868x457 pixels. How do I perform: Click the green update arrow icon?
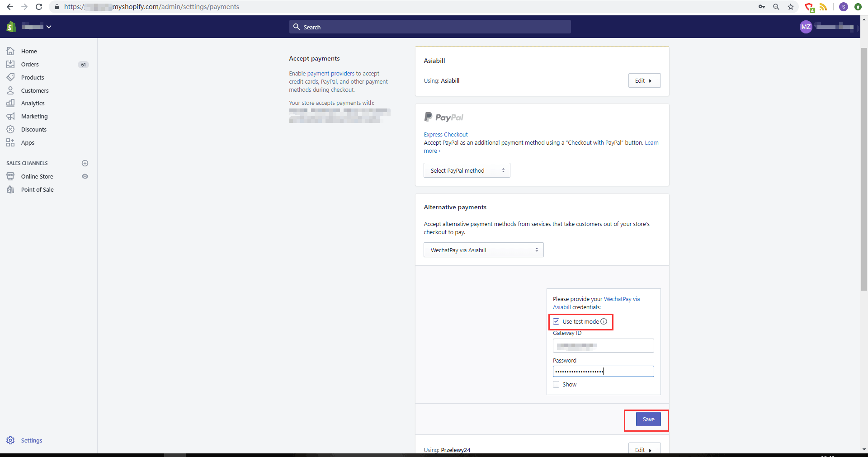pyautogui.click(x=858, y=7)
